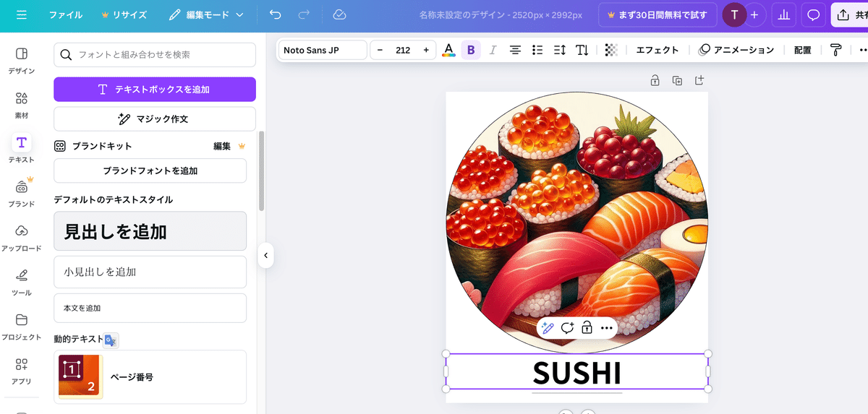Open 配置 position panel
The image size is (868, 414).
click(x=802, y=50)
